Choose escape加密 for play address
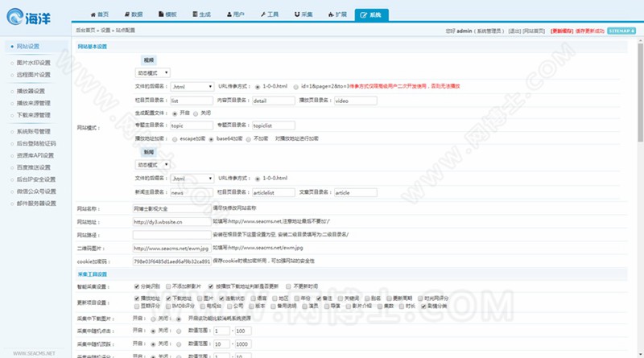644x358 pixels. [175, 139]
